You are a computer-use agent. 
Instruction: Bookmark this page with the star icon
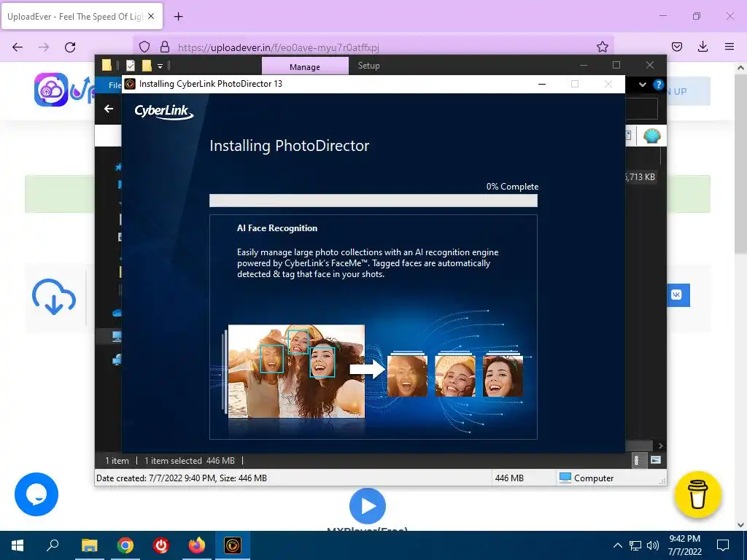[602, 47]
